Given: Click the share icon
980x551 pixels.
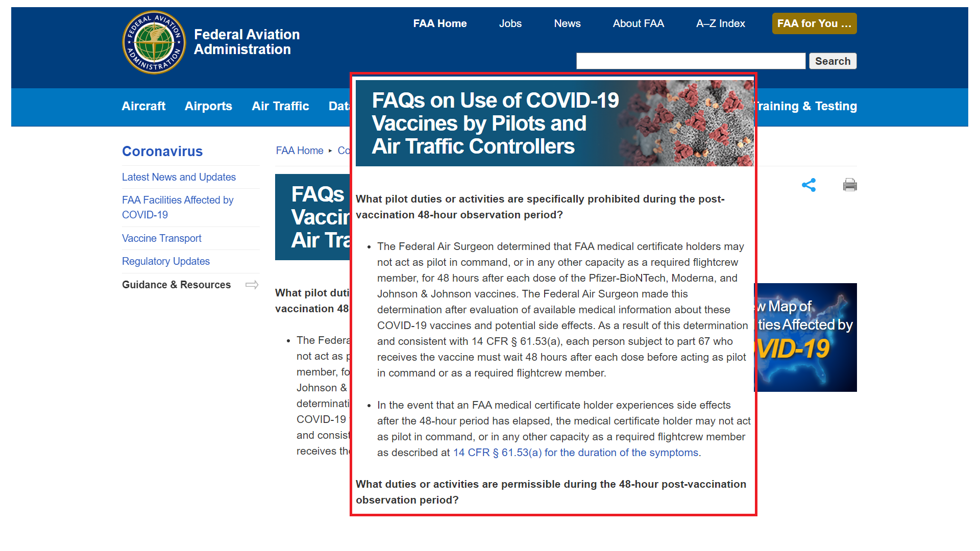Looking at the screenshot, I should pyautogui.click(x=808, y=185).
